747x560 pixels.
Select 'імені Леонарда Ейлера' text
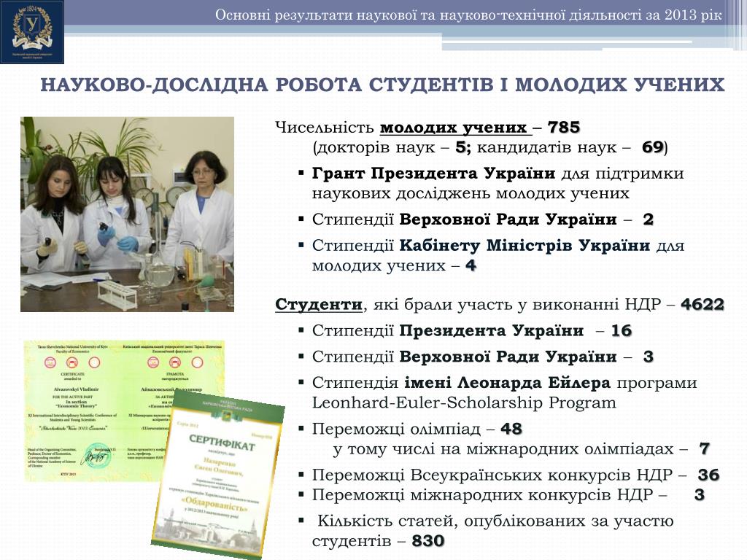[508, 383]
